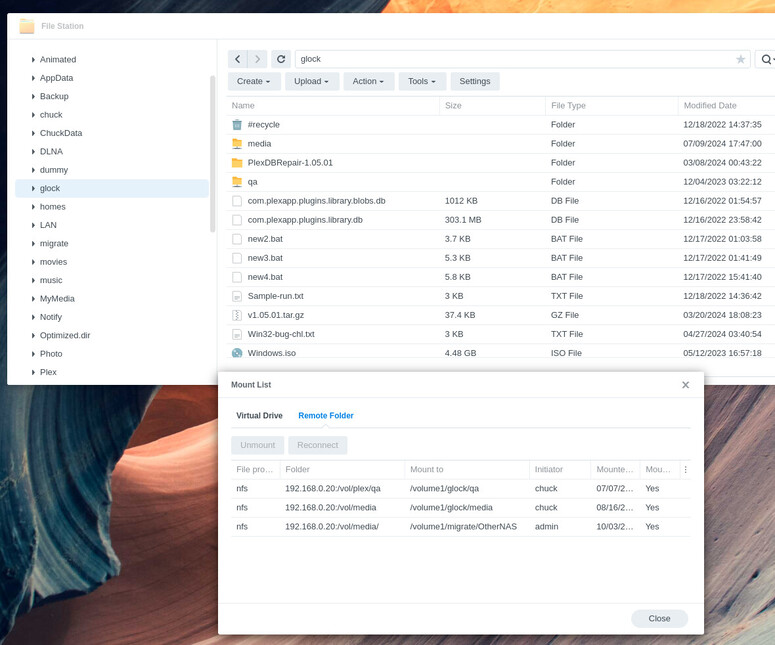This screenshot has height=645, width=775.
Task: Open the Tools dropdown menu
Action: click(x=422, y=82)
